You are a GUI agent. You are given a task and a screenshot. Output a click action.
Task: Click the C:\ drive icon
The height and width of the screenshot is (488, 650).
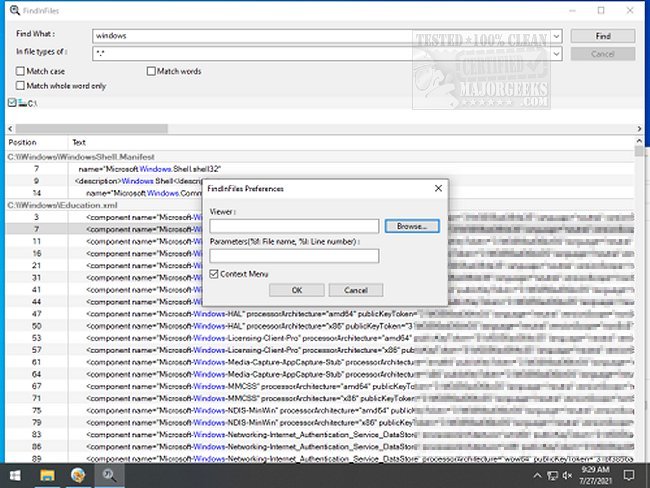pos(22,102)
